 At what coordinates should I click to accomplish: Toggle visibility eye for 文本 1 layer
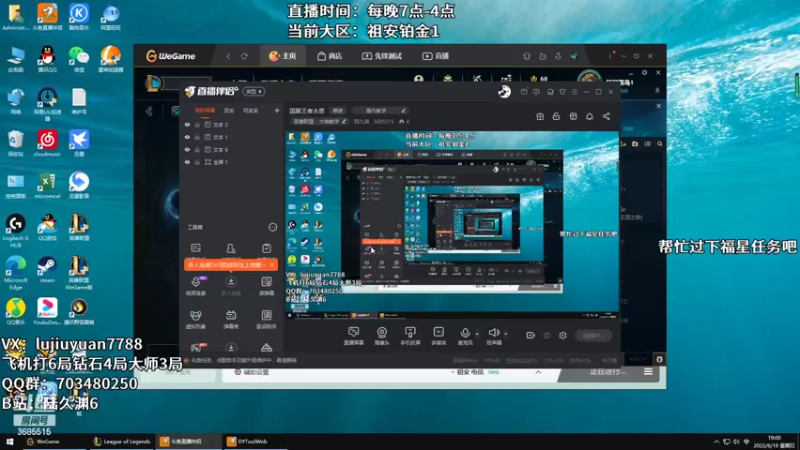pos(187,137)
